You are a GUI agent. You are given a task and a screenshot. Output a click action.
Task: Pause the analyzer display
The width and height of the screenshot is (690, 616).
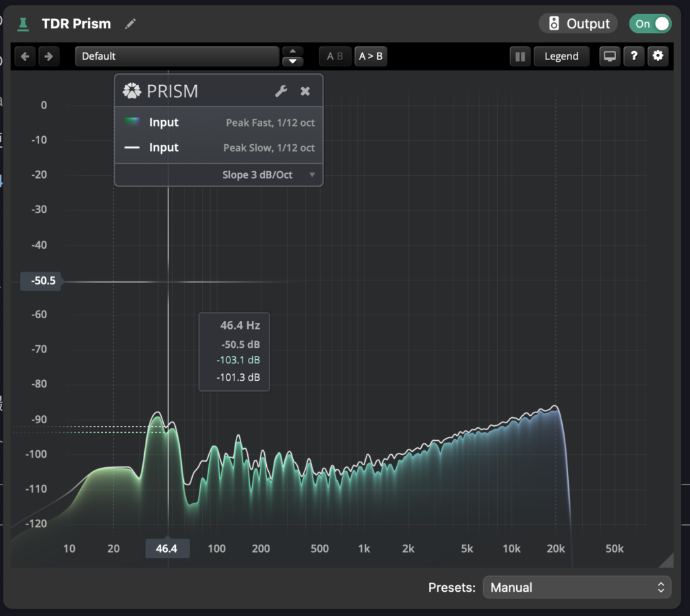click(520, 57)
